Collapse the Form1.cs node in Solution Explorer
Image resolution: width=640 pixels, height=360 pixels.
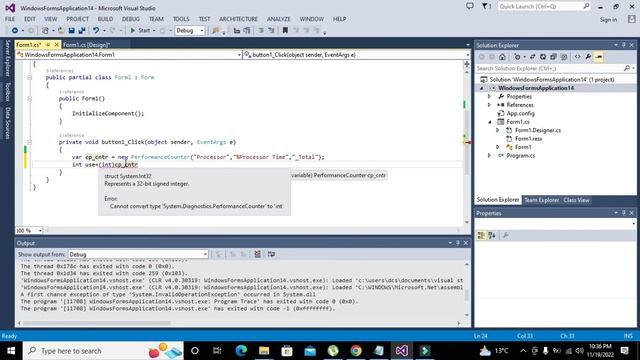click(x=489, y=122)
